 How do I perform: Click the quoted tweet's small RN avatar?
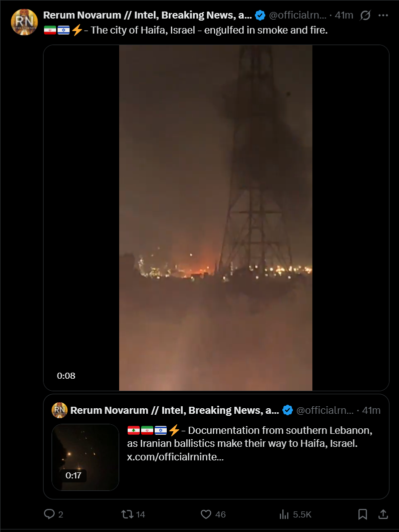point(60,410)
